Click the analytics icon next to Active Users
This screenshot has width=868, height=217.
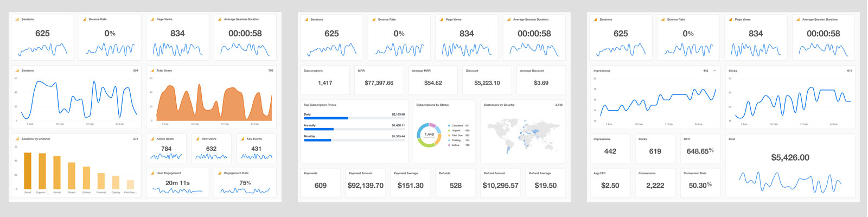(152, 139)
